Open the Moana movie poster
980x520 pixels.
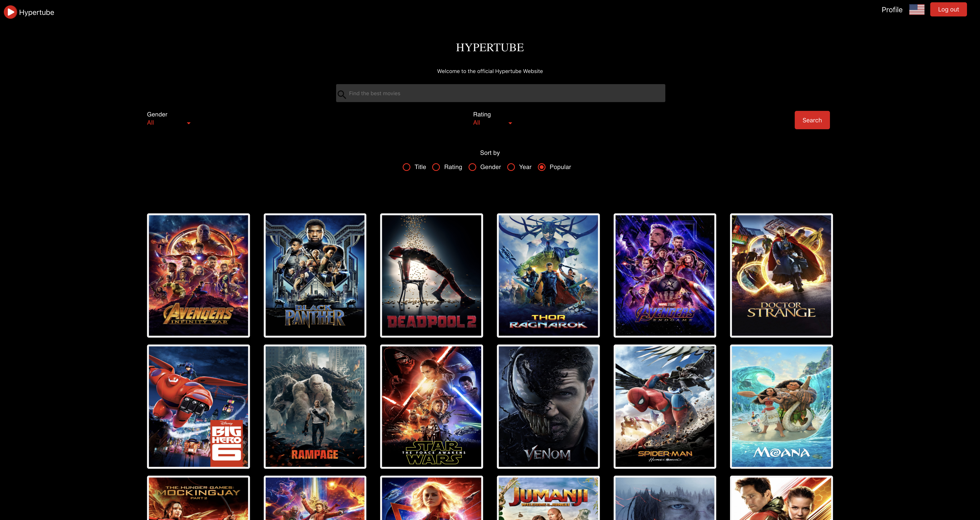click(781, 406)
